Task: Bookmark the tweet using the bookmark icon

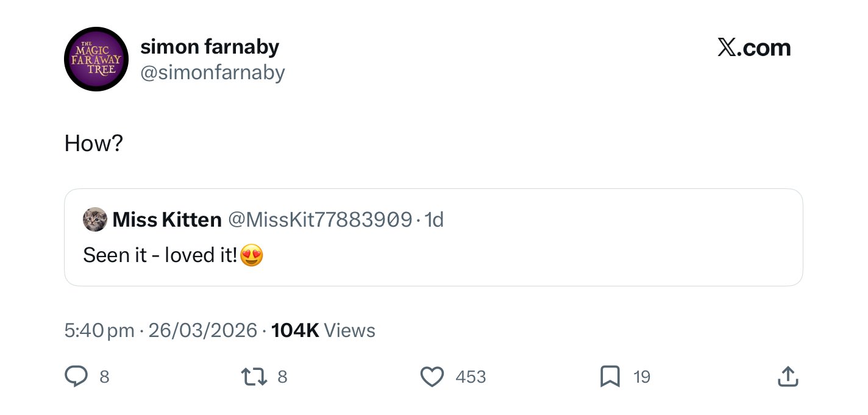Action: (x=610, y=377)
